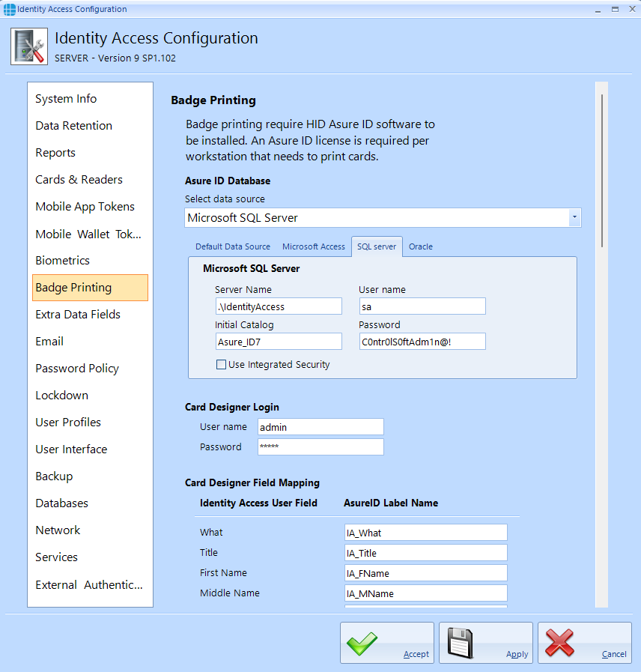Click the IA_Title label name field
The width and height of the screenshot is (641, 672).
426,553
